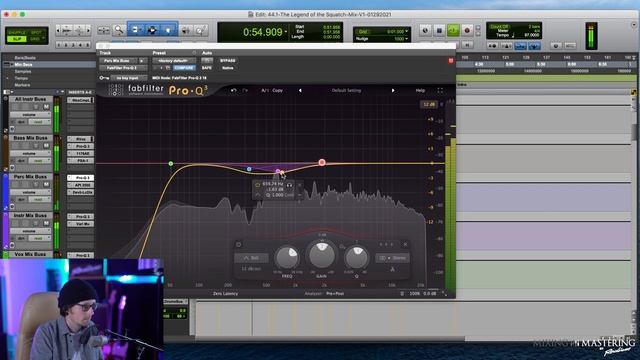This screenshot has width=640, height=360.
Task: Toggle automation SAFE button
Action: point(207,68)
